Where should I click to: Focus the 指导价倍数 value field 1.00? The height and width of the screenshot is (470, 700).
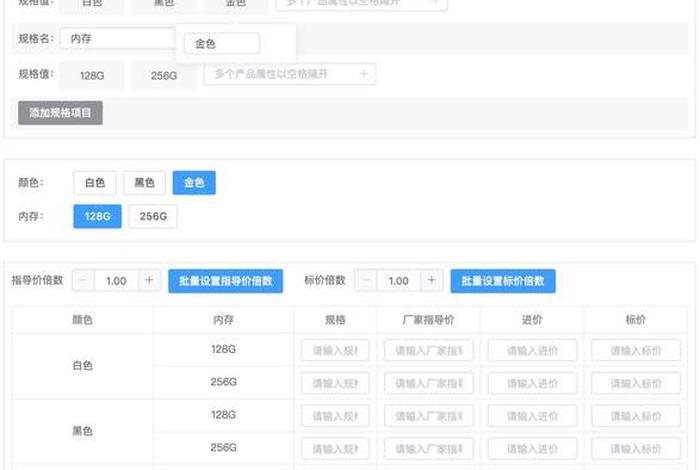click(x=116, y=281)
